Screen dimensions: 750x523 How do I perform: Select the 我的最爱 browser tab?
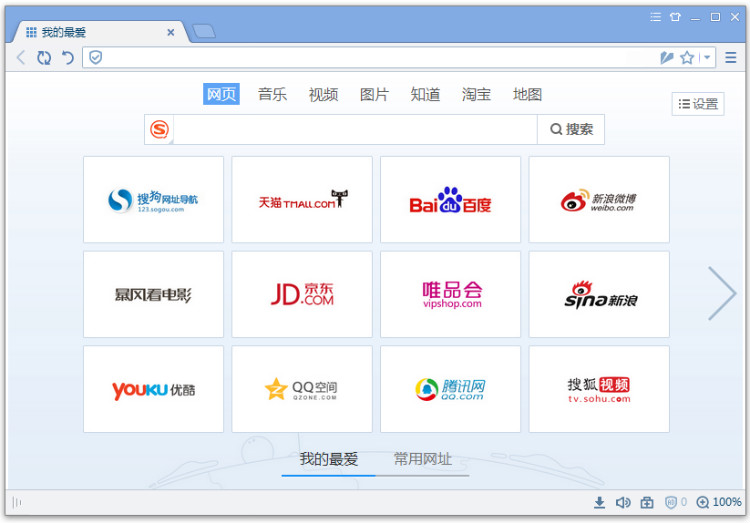(98, 32)
